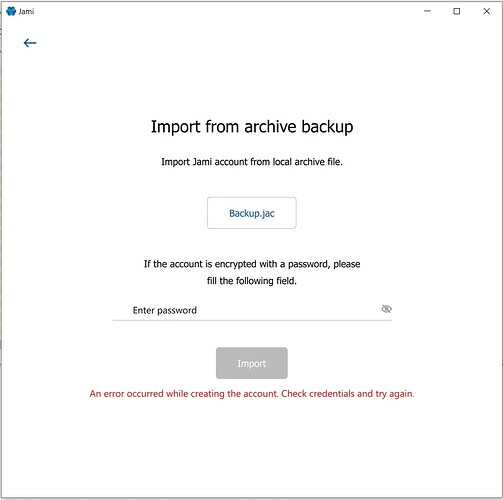Go back using the left arrow
The height and width of the screenshot is (500, 503).
point(30,43)
